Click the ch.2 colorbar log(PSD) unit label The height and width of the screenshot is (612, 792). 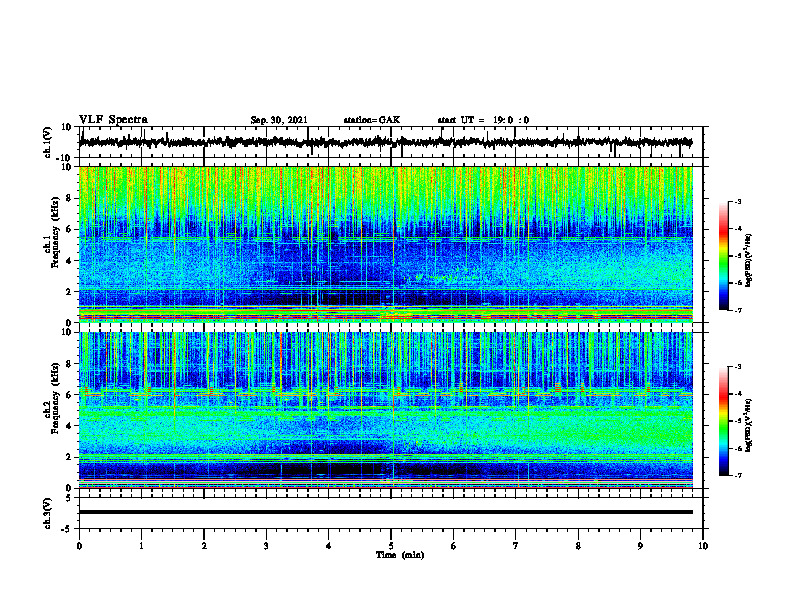[x=748, y=425]
